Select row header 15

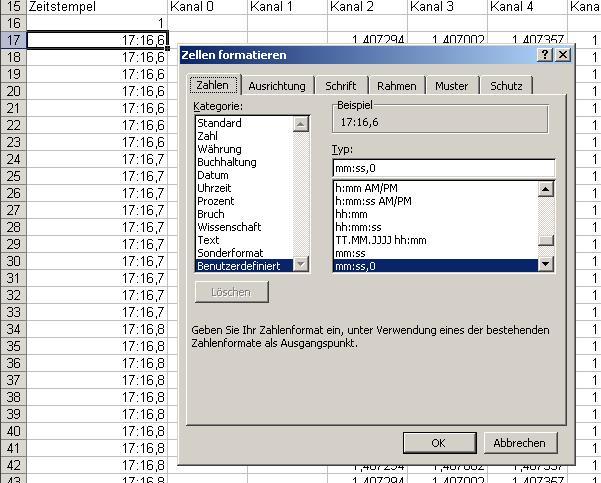pyautogui.click(x=13, y=7)
